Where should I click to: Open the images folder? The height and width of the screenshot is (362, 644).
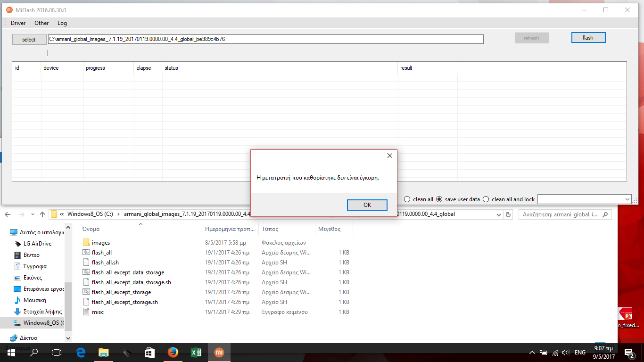[100, 243]
